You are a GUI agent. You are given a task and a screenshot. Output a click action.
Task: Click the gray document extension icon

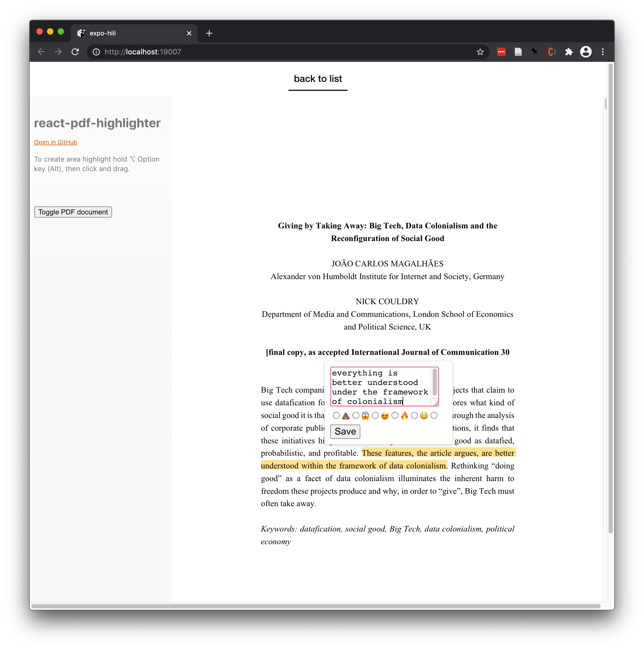tap(518, 52)
